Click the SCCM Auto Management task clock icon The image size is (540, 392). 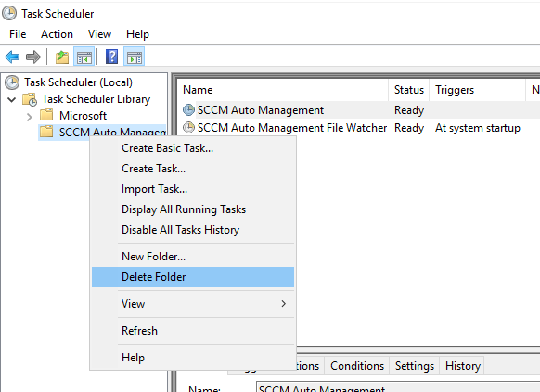188,110
